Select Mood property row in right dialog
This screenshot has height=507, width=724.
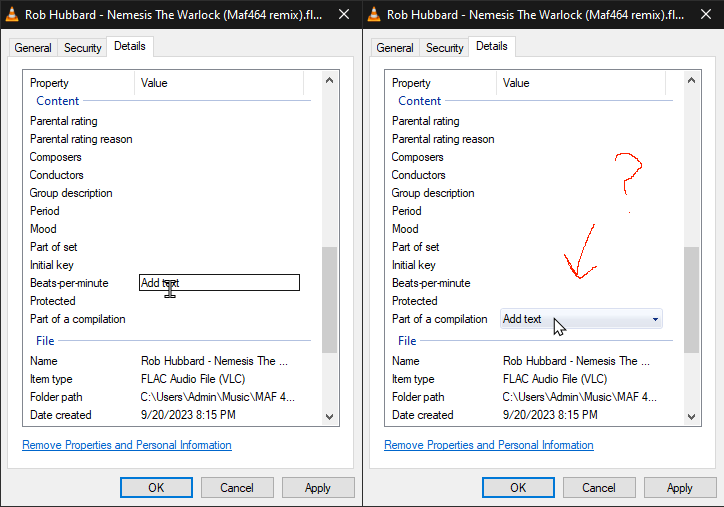coord(406,229)
